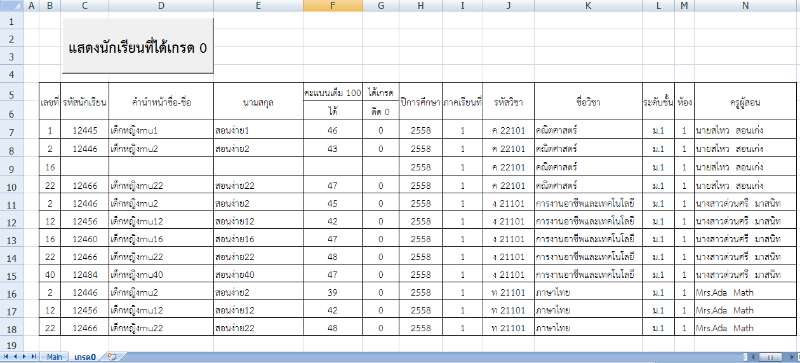
Task: Select column J header
Action: (x=509, y=6)
